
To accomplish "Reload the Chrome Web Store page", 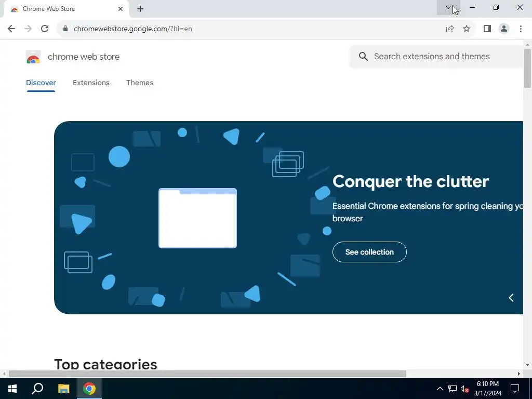I will [x=45, y=29].
